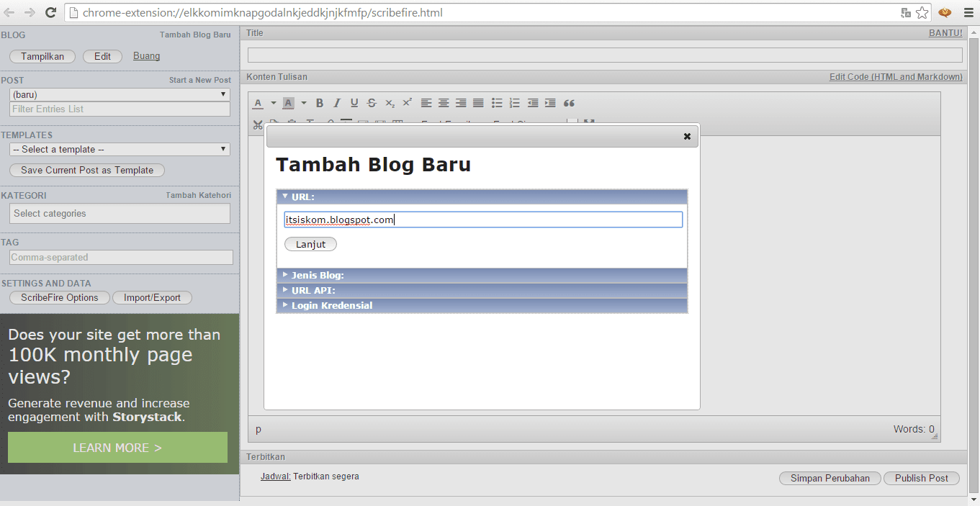Justify text alignment
Viewport: 980px width, 506px height.
pyautogui.click(x=478, y=103)
